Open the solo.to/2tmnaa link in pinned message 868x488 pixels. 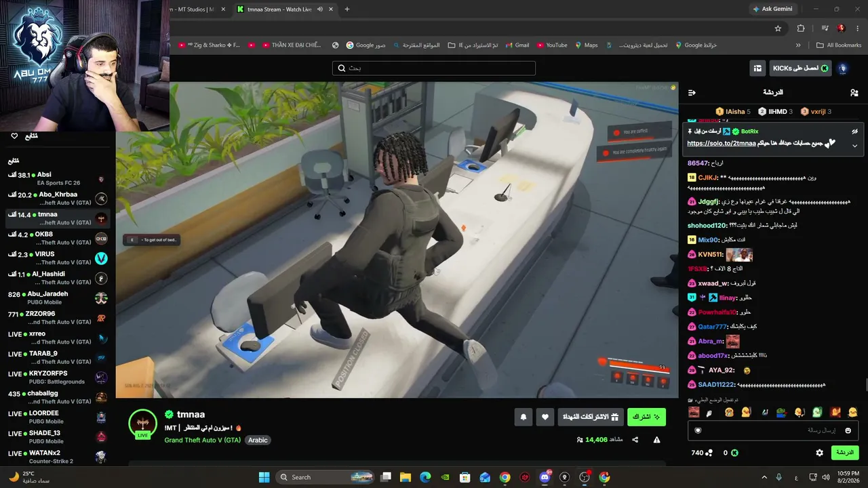pyautogui.click(x=722, y=144)
